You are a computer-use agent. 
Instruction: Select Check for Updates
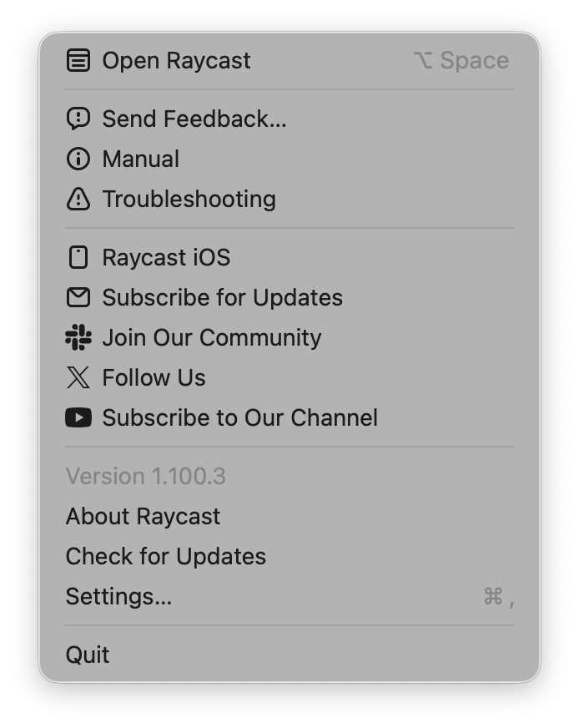tap(289, 556)
